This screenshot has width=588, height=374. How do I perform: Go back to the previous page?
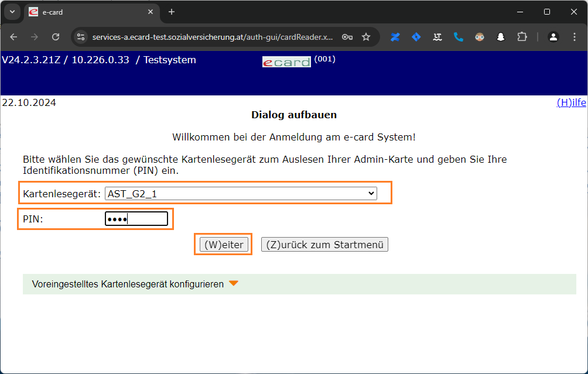click(13, 37)
